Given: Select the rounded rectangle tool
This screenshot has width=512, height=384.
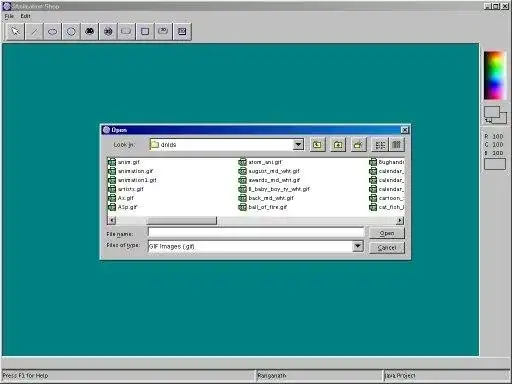Looking at the screenshot, I should [x=126, y=32].
